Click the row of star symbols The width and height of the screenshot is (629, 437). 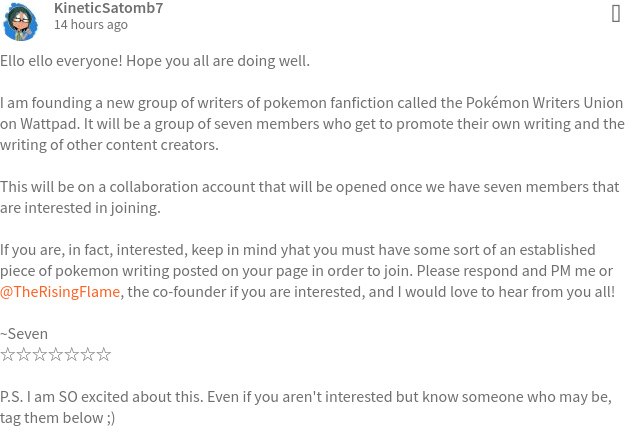56,355
